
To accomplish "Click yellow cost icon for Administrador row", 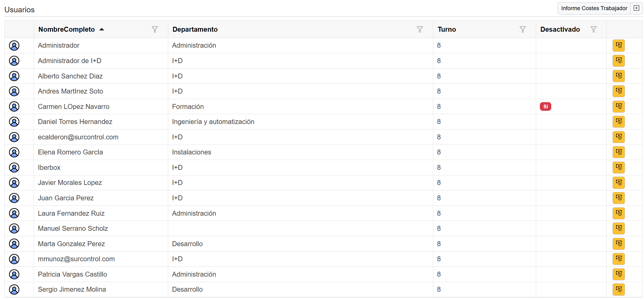I will click(x=618, y=46).
